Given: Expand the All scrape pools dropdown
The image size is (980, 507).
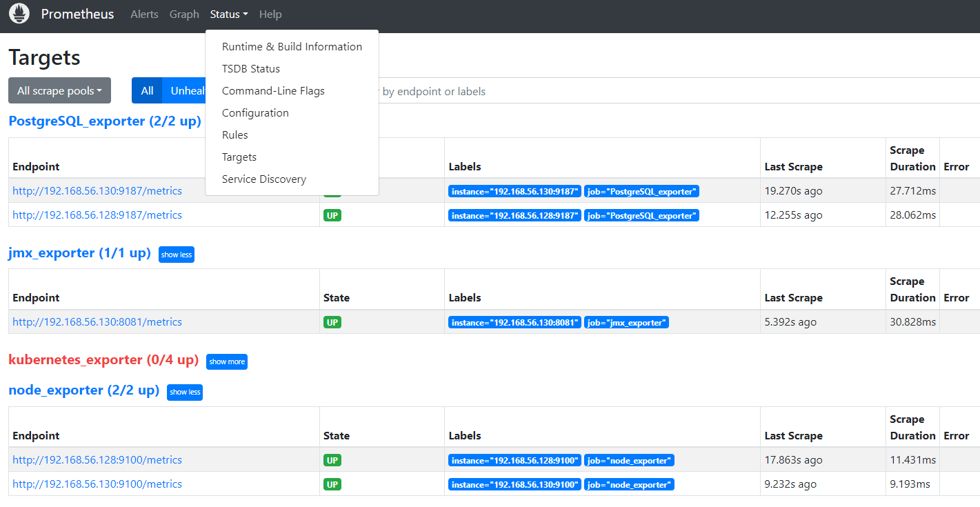Looking at the screenshot, I should click(x=59, y=90).
